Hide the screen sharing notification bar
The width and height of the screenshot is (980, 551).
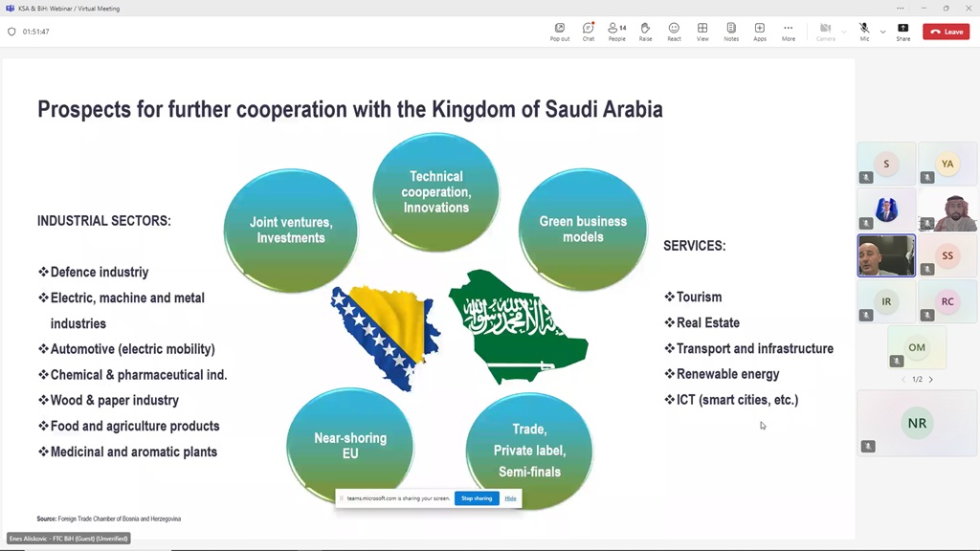[511, 498]
